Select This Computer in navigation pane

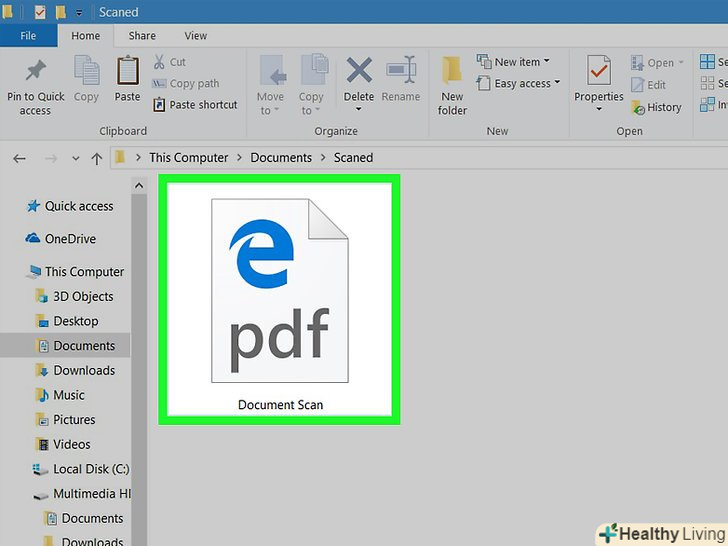point(75,272)
